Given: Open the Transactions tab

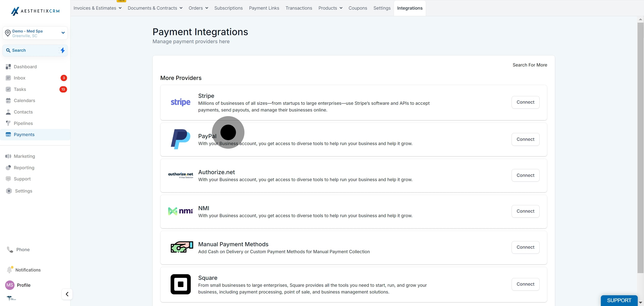Looking at the screenshot, I should point(299,8).
